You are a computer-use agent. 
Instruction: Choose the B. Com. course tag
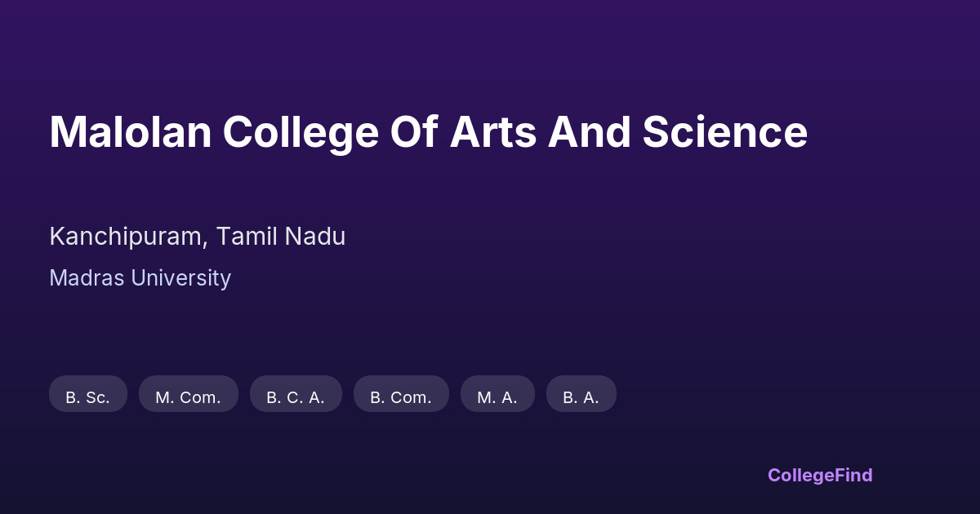[401, 397]
